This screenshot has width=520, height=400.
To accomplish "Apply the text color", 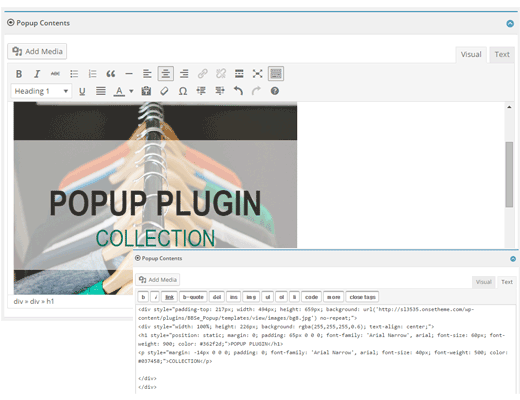I will pos(119,91).
